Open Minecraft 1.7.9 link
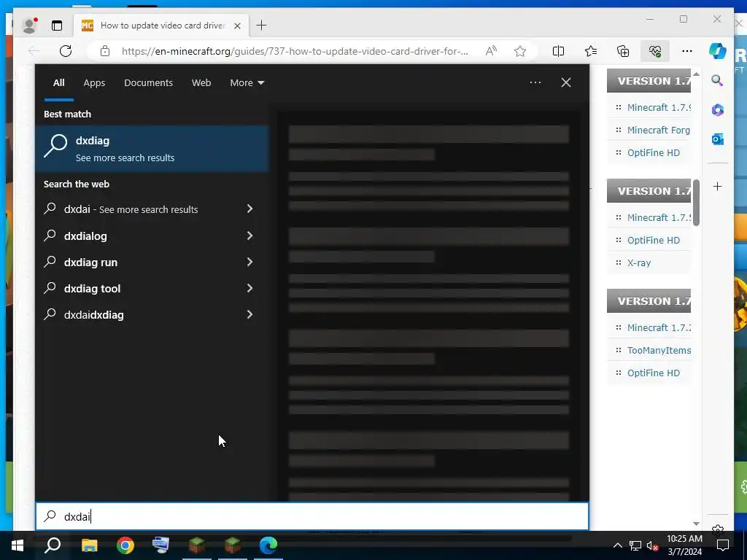 point(659,108)
